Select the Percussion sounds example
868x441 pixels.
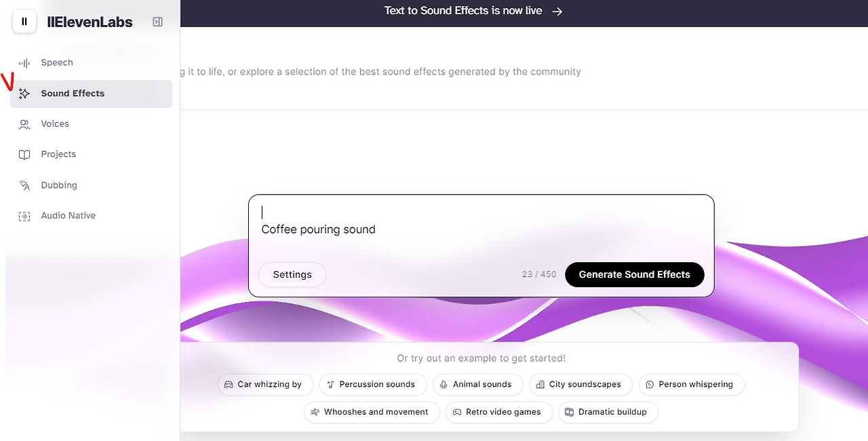[372, 384]
